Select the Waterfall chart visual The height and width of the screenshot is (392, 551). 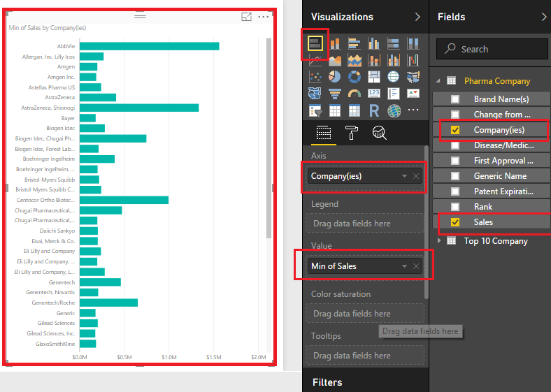pyautogui.click(x=413, y=60)
